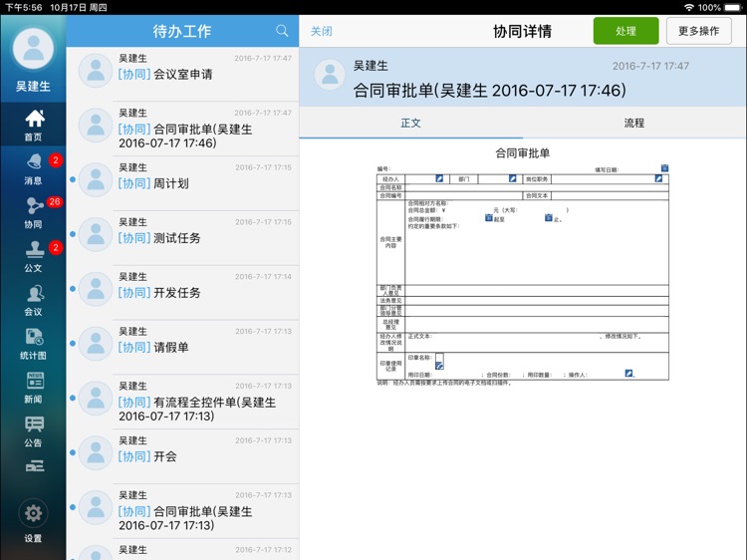
Task: Click 关闭 to close detail view
Action: 322,31
